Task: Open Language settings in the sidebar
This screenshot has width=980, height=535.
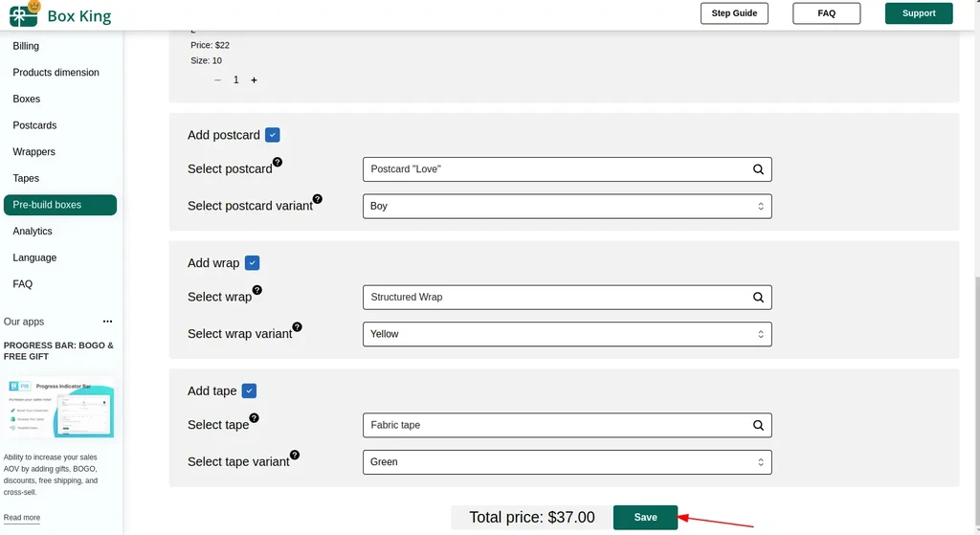Action: click(x=34, y=257)
